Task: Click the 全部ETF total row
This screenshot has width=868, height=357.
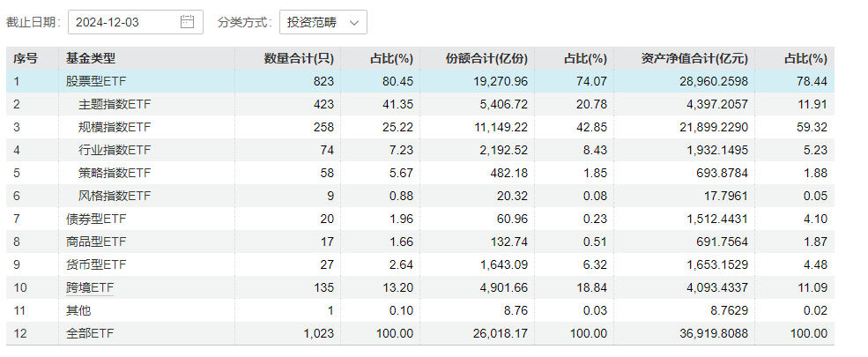Action: click(90, 333)
